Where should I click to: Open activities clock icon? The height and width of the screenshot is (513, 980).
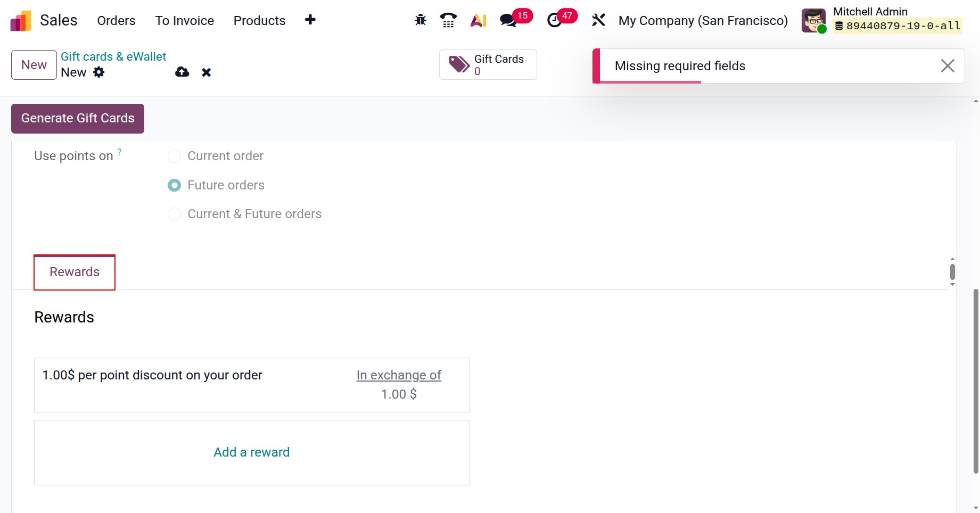(x=554, y=20)
